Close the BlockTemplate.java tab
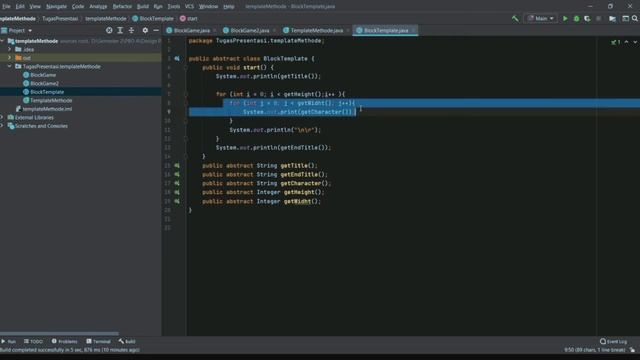 [413, 30]
